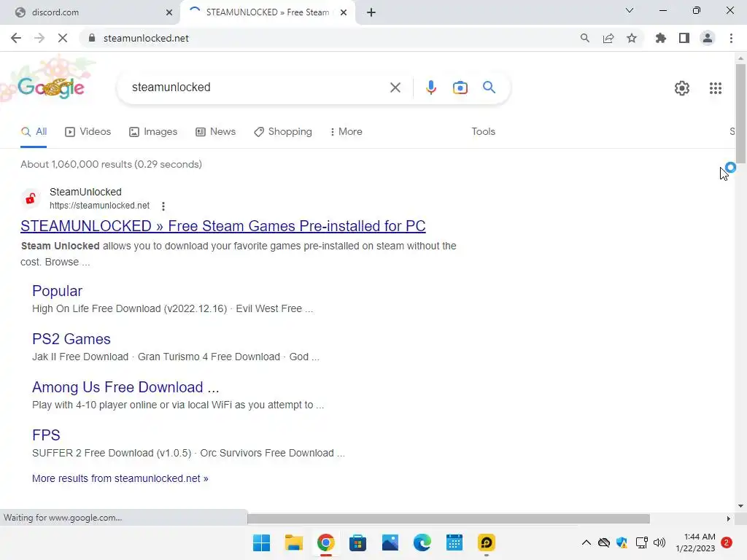Open the Tools search options
747x560 pixels.
click(x=483, y=131)
